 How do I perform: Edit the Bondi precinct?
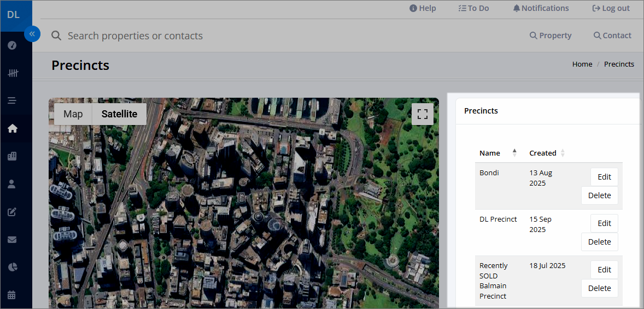pos(604,177)
